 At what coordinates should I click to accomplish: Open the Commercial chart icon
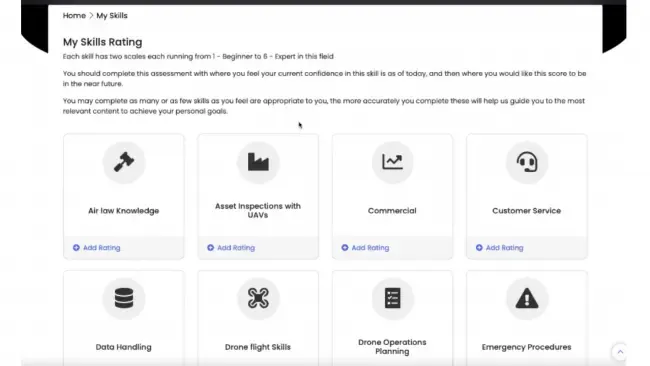pos(392,162)
